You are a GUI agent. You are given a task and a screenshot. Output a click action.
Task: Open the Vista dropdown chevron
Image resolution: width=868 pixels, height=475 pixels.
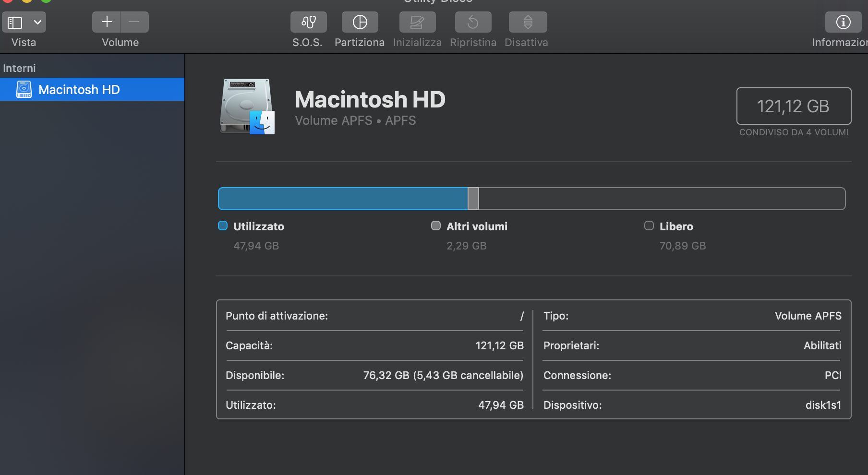(x=38, y=22)
